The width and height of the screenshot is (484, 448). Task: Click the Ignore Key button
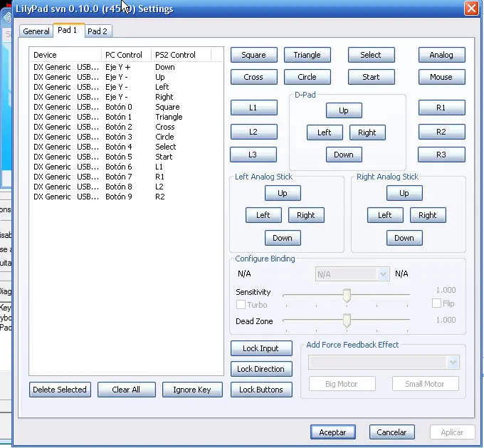click(x=192, y=390)
